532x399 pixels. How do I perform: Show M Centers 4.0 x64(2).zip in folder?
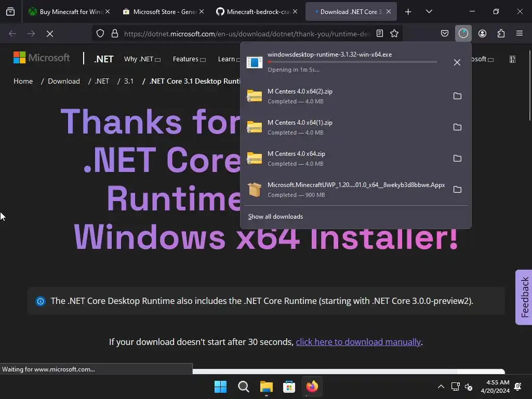(x=457, y=96)
